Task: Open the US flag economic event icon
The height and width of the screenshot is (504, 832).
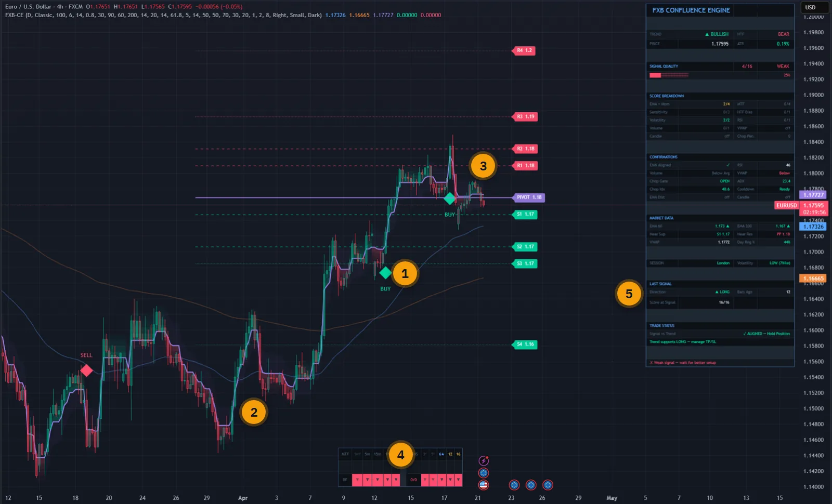Action: [x=484, y=485]
